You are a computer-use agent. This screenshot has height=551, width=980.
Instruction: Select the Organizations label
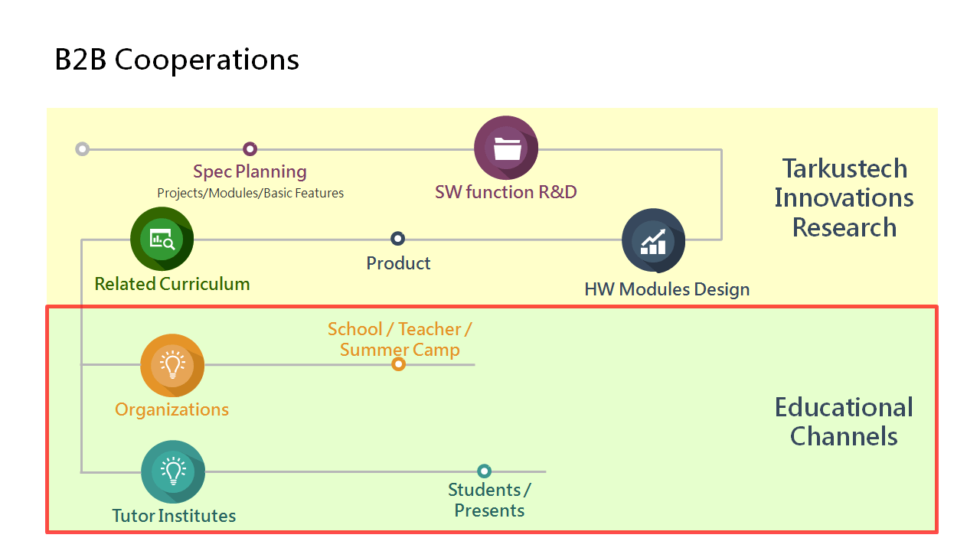pyautogui.click(x=171, y=409)
